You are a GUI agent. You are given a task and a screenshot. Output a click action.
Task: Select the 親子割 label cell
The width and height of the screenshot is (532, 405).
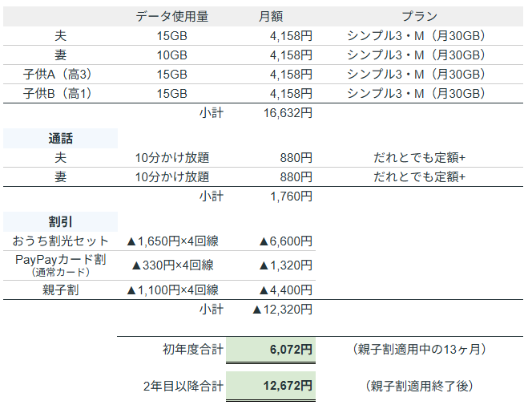61,290
